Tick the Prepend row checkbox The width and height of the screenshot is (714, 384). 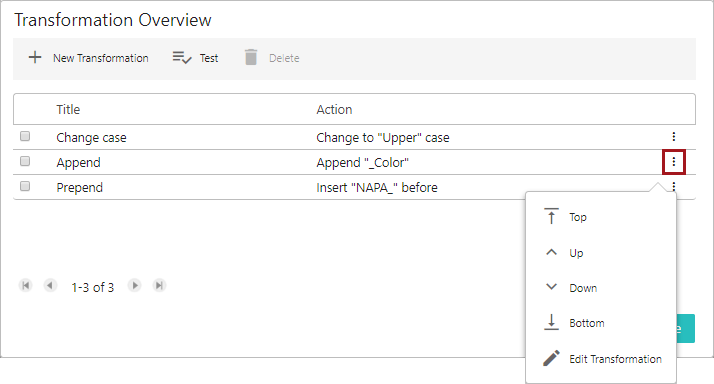(x=25, y=186)
